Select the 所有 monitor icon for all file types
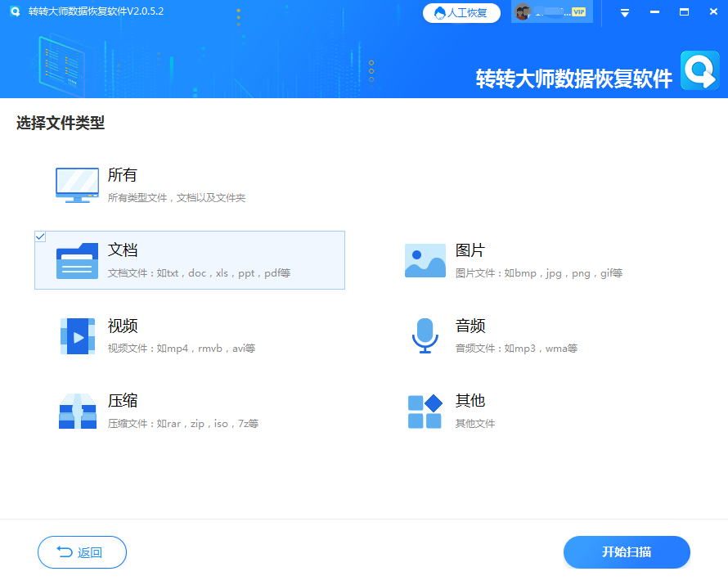Image resolution: width=728 pixels, height=585 pixels. click(x=77, y=184)
